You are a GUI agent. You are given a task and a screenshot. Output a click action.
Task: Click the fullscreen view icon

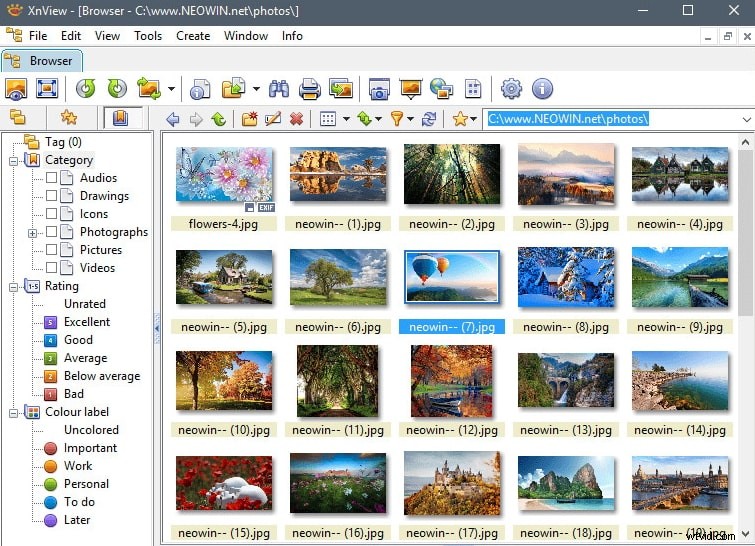pyautogui.click(x=47, y=89)
